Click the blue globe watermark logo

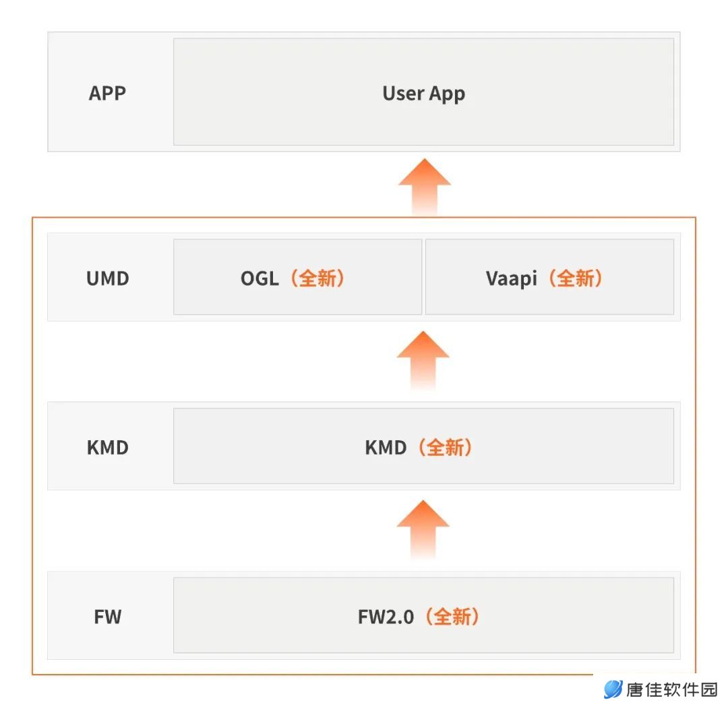[x=613, y=689]
